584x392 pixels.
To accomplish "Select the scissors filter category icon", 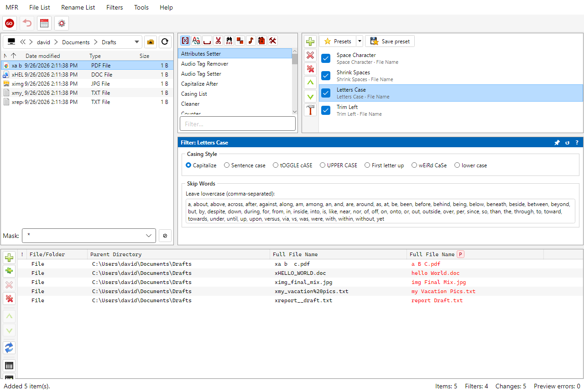I will point(218,41).
